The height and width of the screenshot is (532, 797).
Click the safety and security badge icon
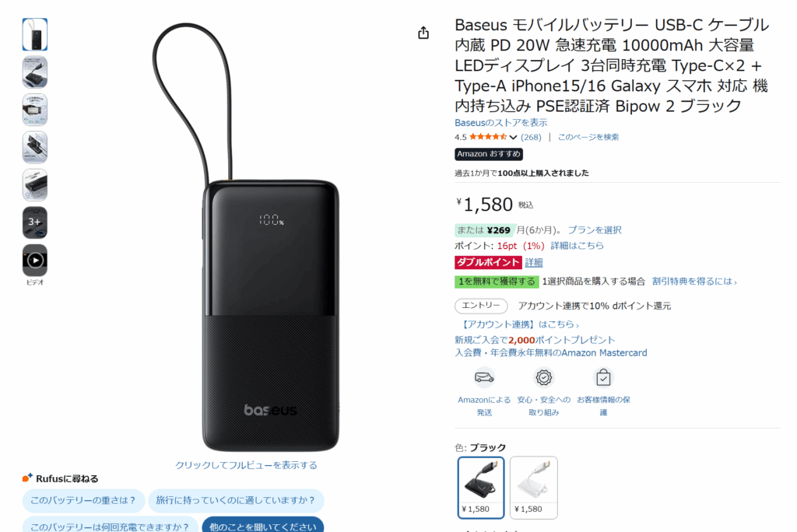pos(544,377)
